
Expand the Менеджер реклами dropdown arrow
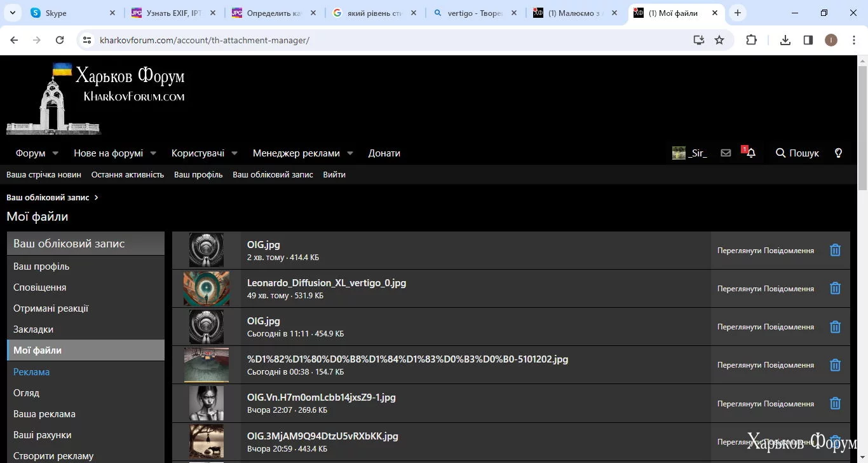pos(350,153)
